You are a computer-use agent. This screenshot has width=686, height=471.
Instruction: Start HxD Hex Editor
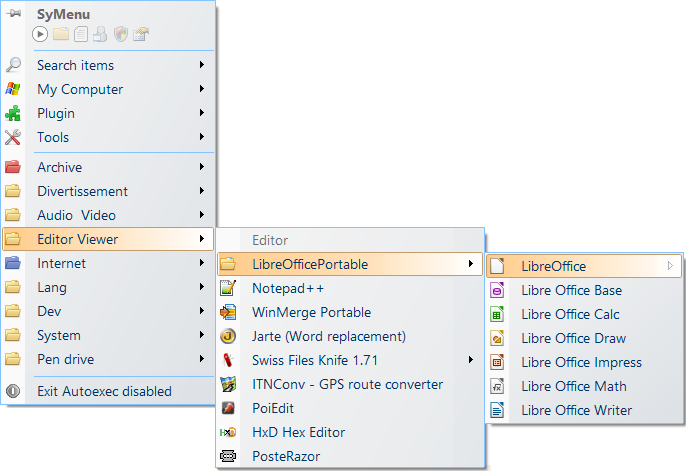(298, 432)
